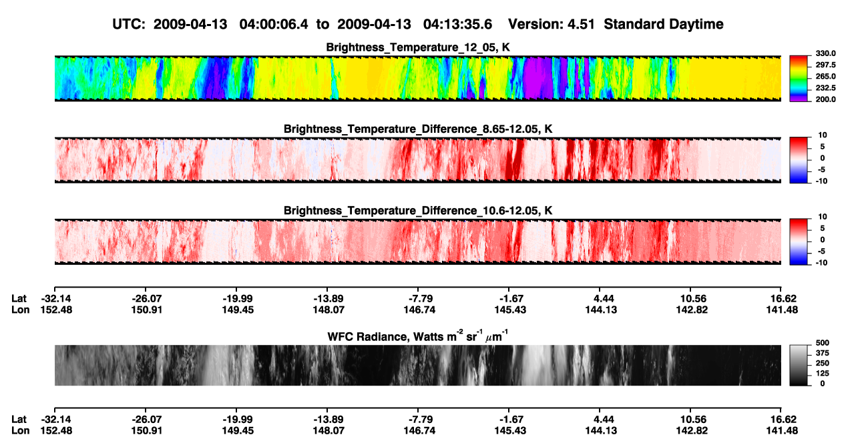Click the 'Lat' label under the WFC Radiance panel
Screen dimensions: 868x445
coord(19,419)
